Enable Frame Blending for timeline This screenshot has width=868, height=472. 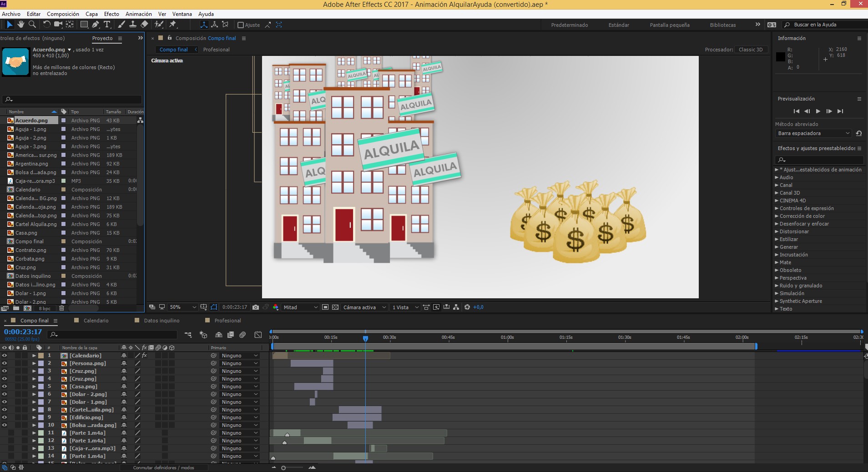pyautogui.click(x=231, y=335)
